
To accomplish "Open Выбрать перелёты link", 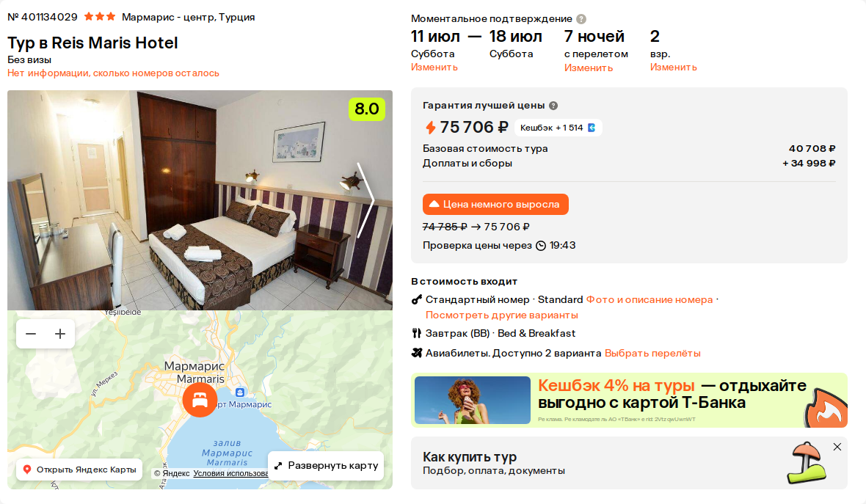I will (652, 354).
